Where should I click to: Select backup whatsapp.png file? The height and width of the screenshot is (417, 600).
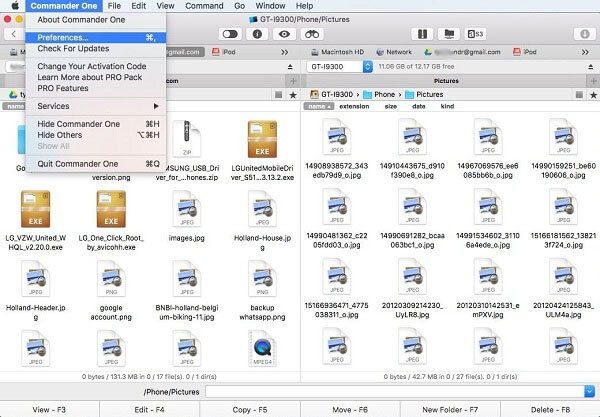coord(262,291)
